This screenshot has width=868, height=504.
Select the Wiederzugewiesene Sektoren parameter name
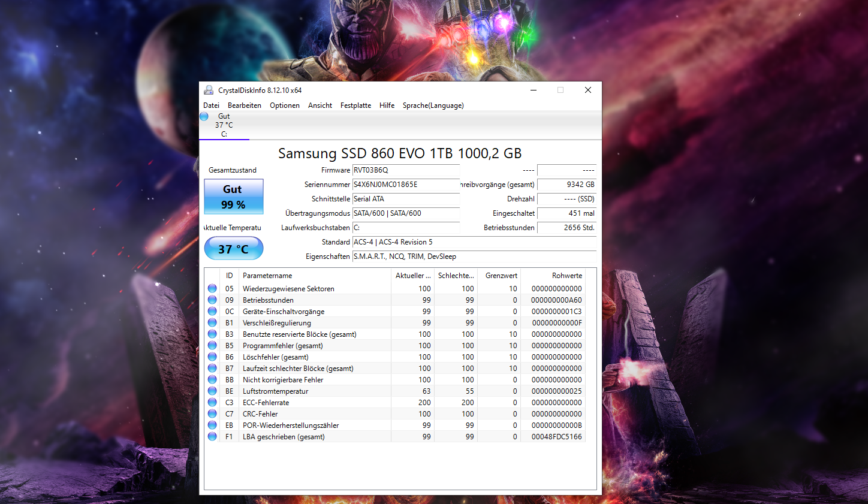pyautogui.click(x=288, y=289)
